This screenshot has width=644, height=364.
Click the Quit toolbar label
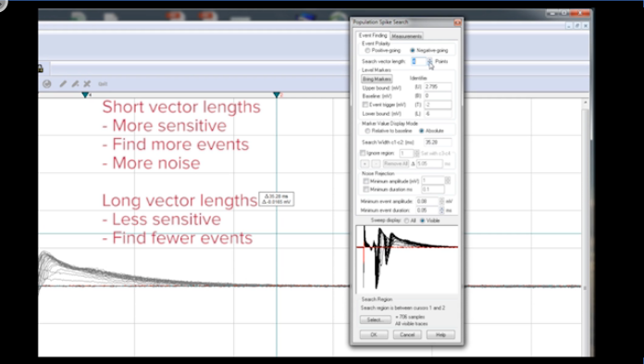click(103, 84)
